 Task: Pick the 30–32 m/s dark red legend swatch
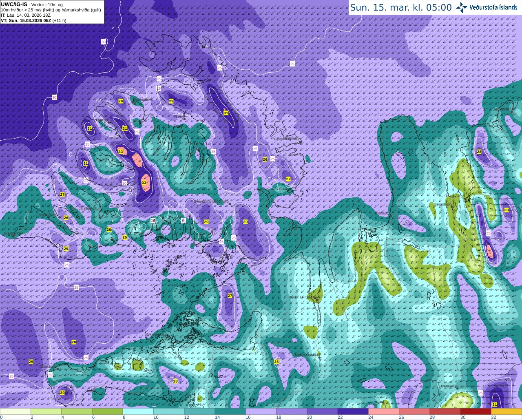[476, 411]
